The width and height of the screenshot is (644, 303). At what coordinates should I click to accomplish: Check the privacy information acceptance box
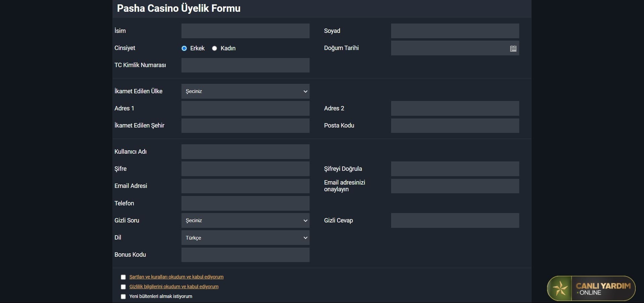[123, 287]
